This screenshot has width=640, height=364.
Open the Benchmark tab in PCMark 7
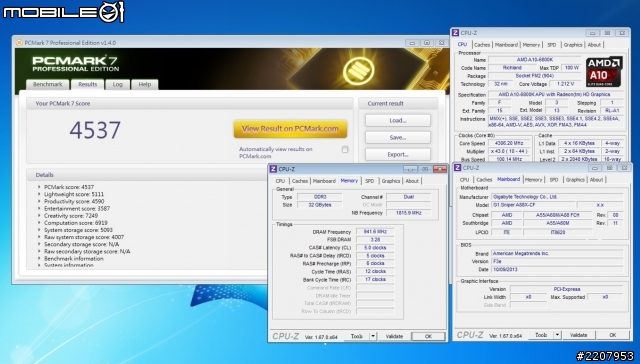pyautogui.click(x=47, y=84)
